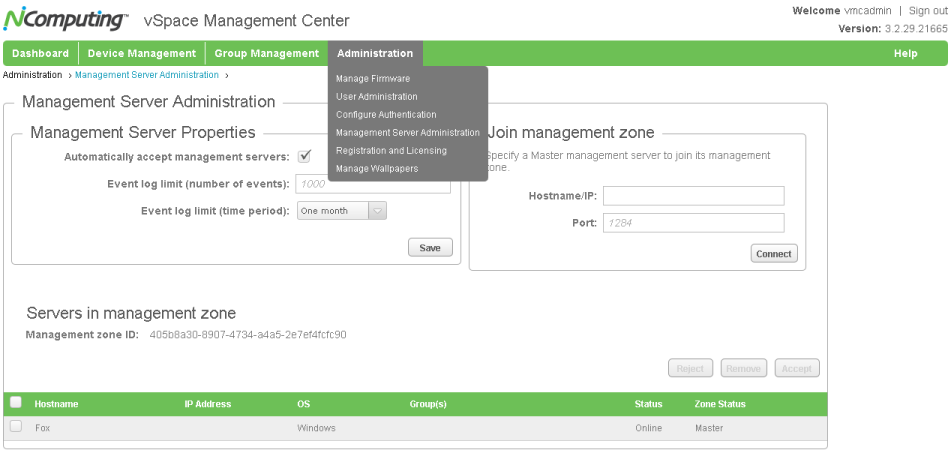Click the version number 3.2.29.21665
951x453 pixels.
tap(915, 29)
